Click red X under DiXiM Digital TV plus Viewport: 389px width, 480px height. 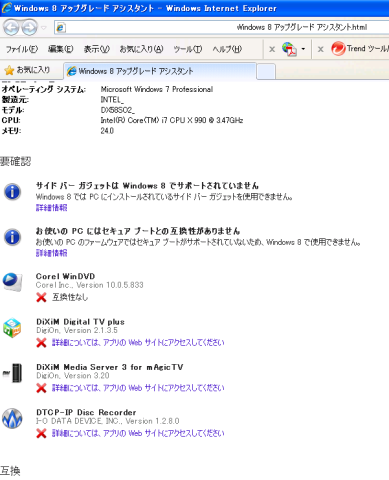pos(41,343)
